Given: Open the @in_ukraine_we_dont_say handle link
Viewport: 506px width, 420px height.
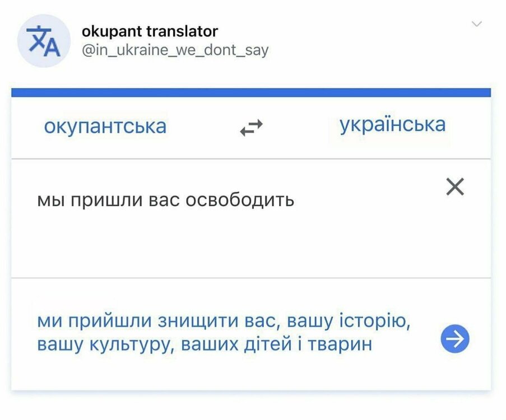Looking at the screenshot, I should (175, 50).
